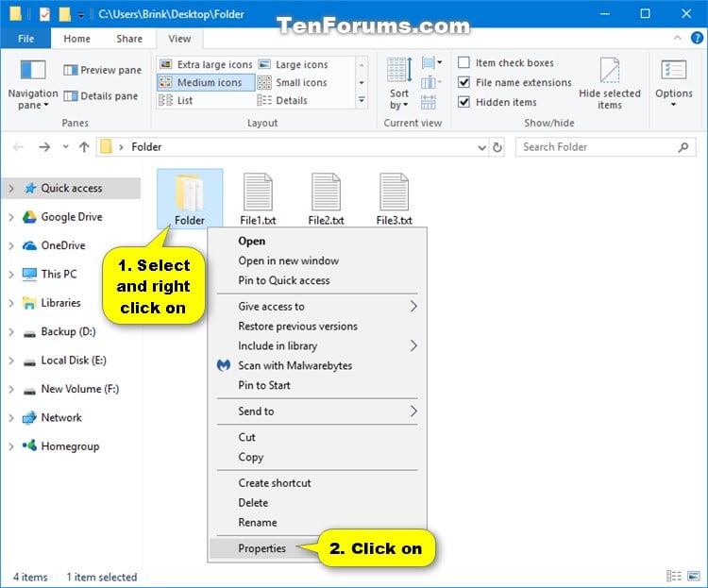Open address bar history dropdown
The width and height of the screenshot is (708, 588).
pos(481,147)
